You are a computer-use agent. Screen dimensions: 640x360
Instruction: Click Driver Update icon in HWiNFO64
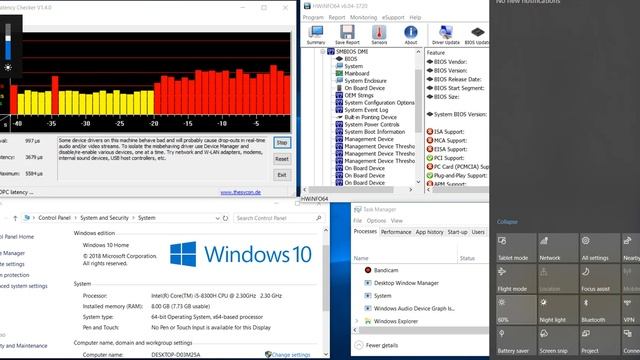click(x=446, y=35)
